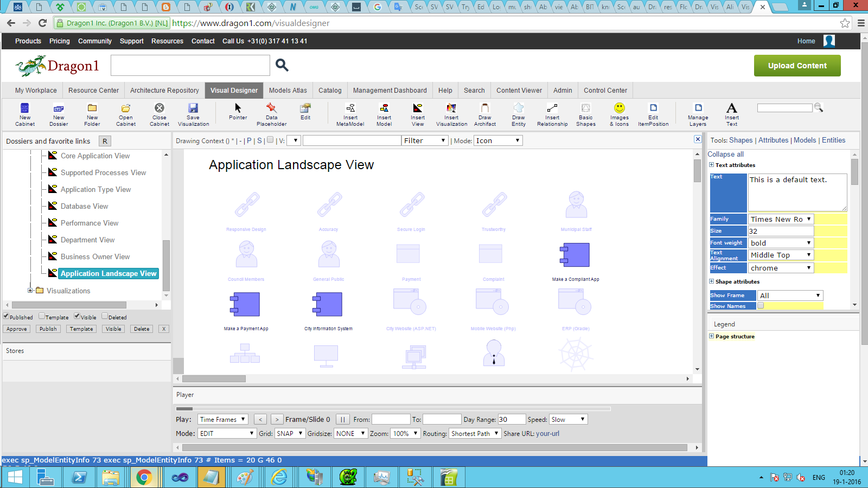Open the Architecture Repository tab
This screenshot has height=488, width=868.
[x=164, y=91]
